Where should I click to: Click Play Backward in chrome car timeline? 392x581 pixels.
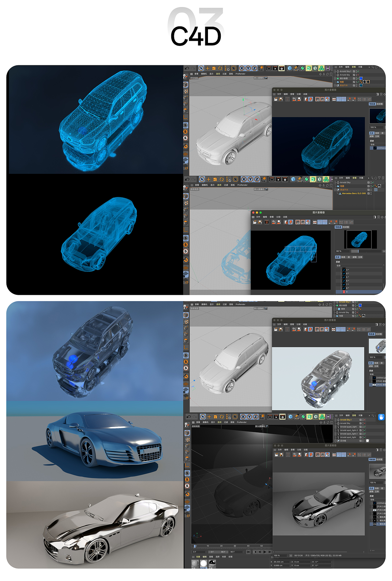click(260, 552)
